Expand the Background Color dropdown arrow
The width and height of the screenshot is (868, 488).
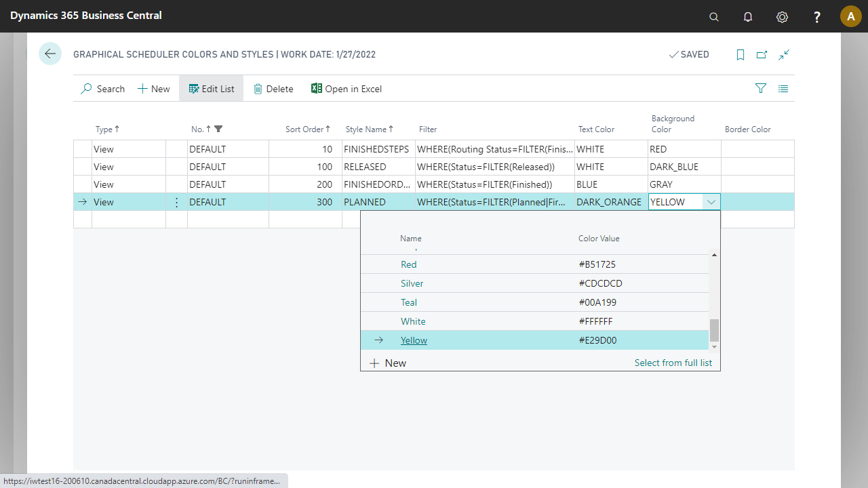(x=711, y=202)
